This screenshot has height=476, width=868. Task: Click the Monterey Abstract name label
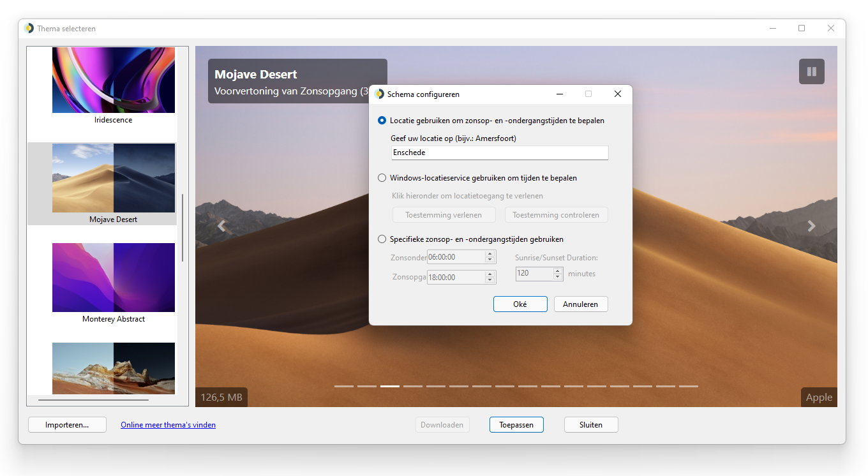coord(114,319)
